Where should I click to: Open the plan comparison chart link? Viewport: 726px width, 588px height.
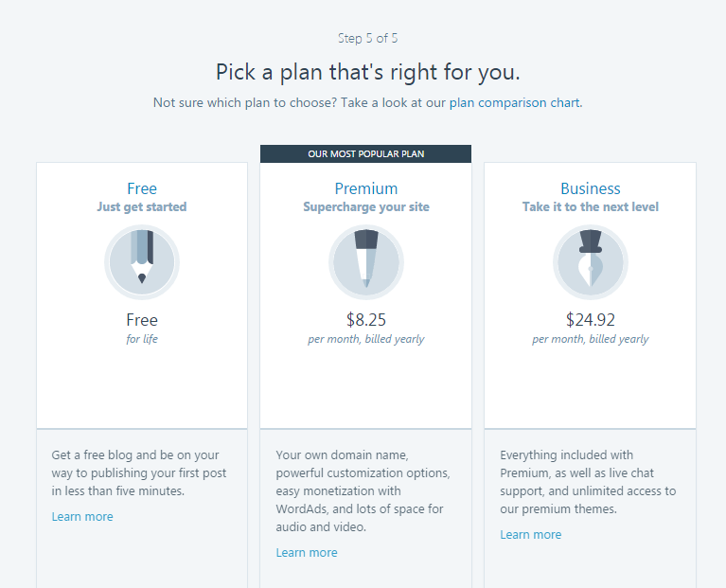pos(514,102)
